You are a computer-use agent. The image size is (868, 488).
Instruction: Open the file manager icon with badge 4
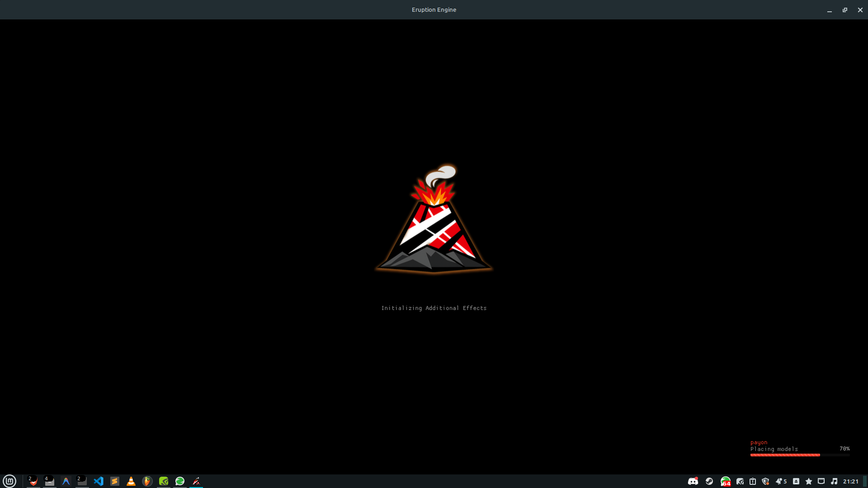[x=49, y=481]
